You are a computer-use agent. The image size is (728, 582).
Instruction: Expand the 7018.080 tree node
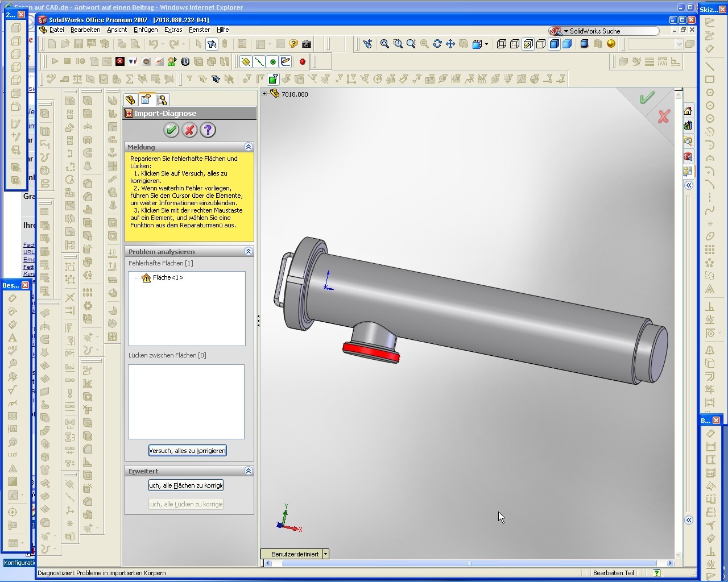coord(264,94)
